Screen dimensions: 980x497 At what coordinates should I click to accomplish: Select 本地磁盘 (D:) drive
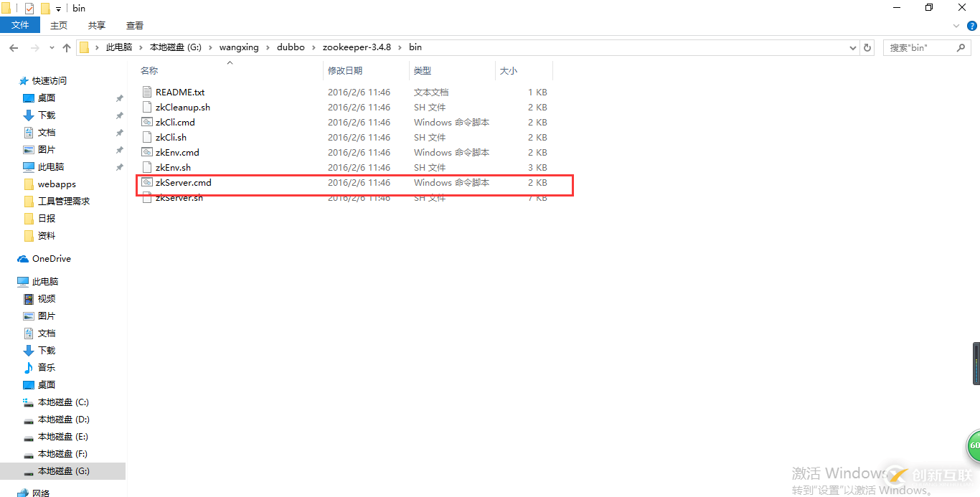coord(63,420)
